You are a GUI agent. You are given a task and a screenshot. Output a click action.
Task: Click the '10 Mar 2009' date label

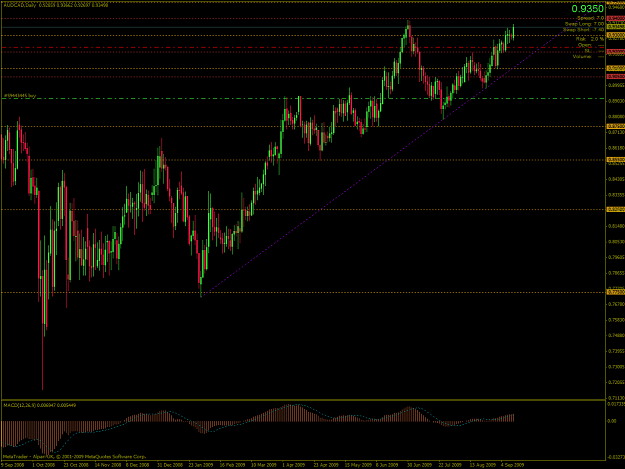pos(263,465)
